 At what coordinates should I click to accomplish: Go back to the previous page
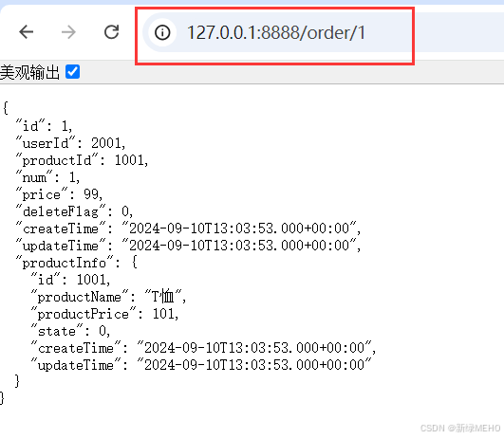(x=26, y=32)
